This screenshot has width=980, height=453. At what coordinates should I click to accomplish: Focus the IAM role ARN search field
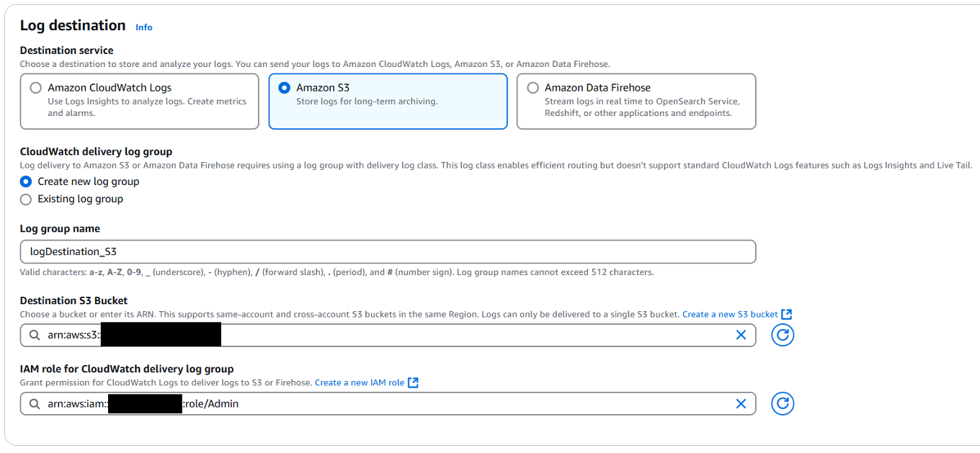tap(476, 404)
